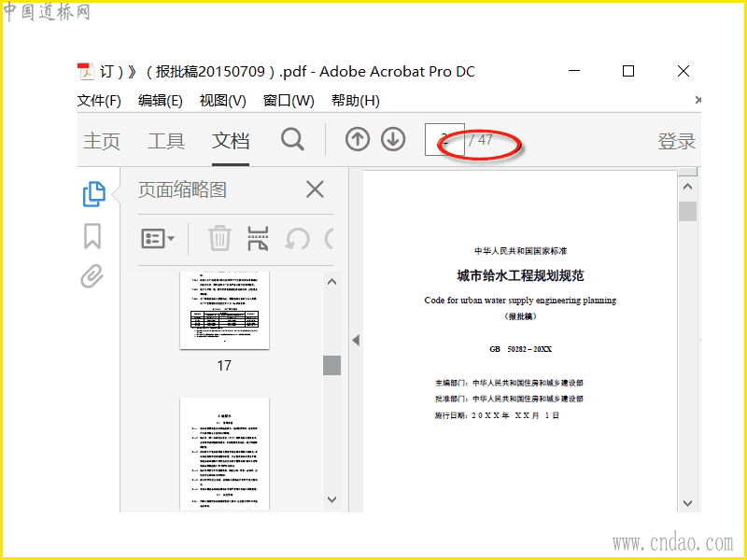Close the page thumbnails panel
This screenshot has height=560, width=747.
click(315, 189)
